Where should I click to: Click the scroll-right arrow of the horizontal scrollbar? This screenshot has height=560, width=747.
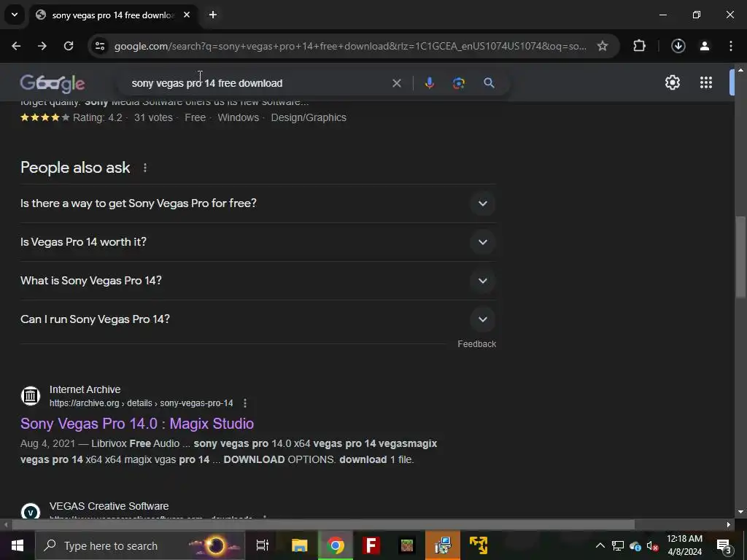point(729,525)
